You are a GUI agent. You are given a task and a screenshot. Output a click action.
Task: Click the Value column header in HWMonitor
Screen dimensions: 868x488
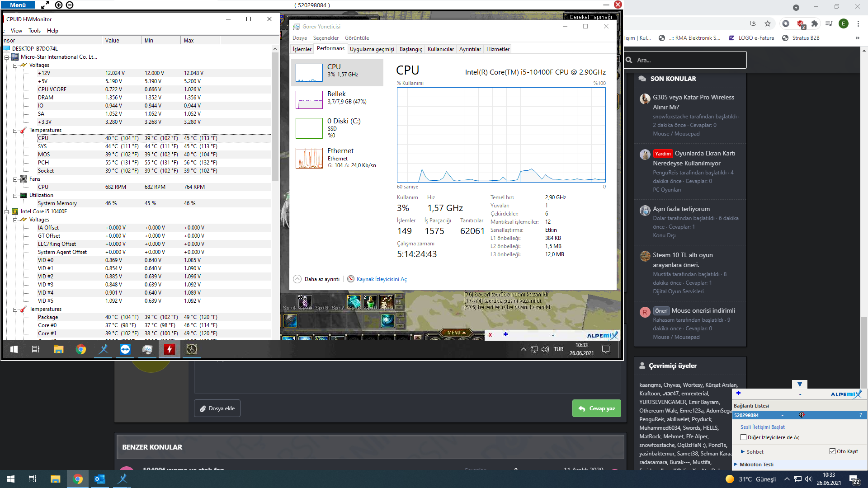[x=122, y=41]
